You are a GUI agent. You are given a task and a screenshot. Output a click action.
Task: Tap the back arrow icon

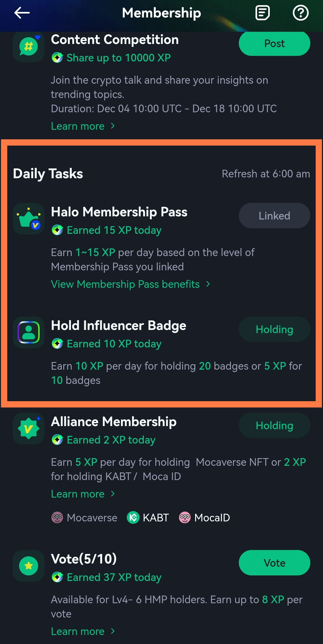pos(22,13)
